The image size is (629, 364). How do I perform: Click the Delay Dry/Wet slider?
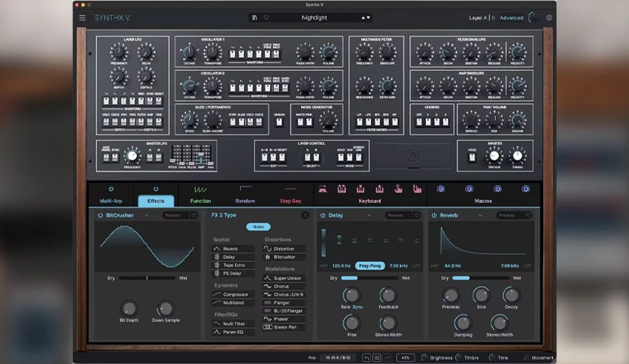369,278
